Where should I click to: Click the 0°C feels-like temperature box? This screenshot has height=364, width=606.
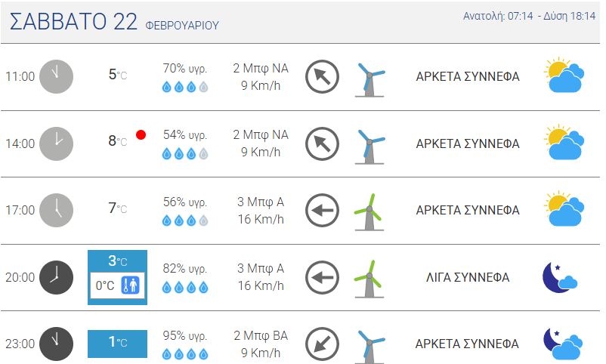(117, 285)
